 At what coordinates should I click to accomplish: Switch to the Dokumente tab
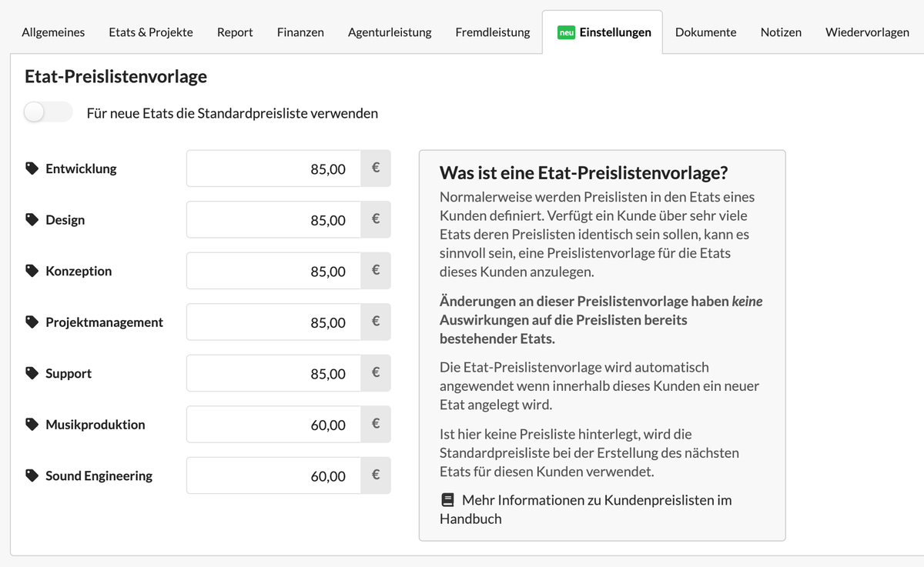tap(706, 32)
